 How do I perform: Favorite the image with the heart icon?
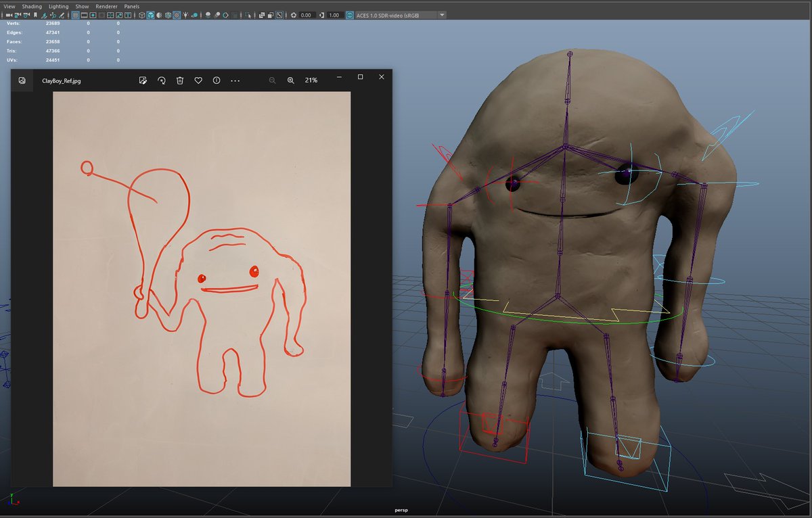198,80
